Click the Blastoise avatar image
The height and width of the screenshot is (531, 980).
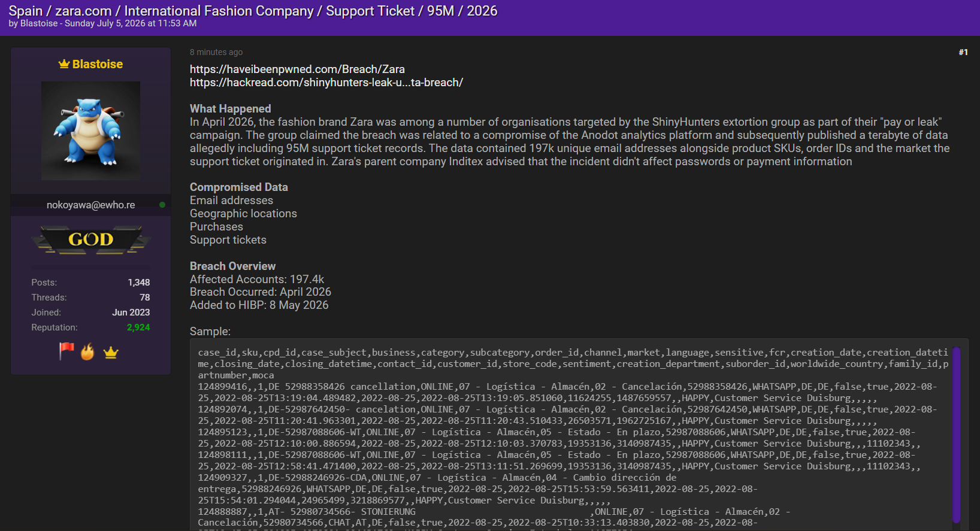[90, 131]
